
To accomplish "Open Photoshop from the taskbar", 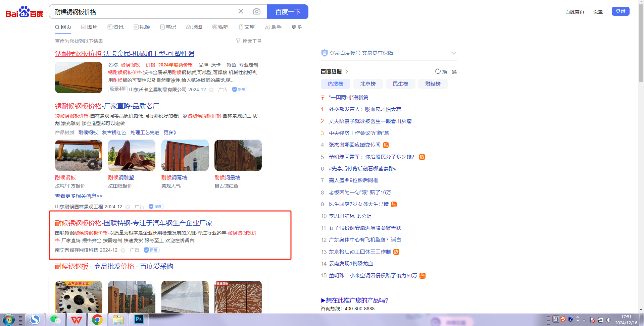I will click(139, 320).
